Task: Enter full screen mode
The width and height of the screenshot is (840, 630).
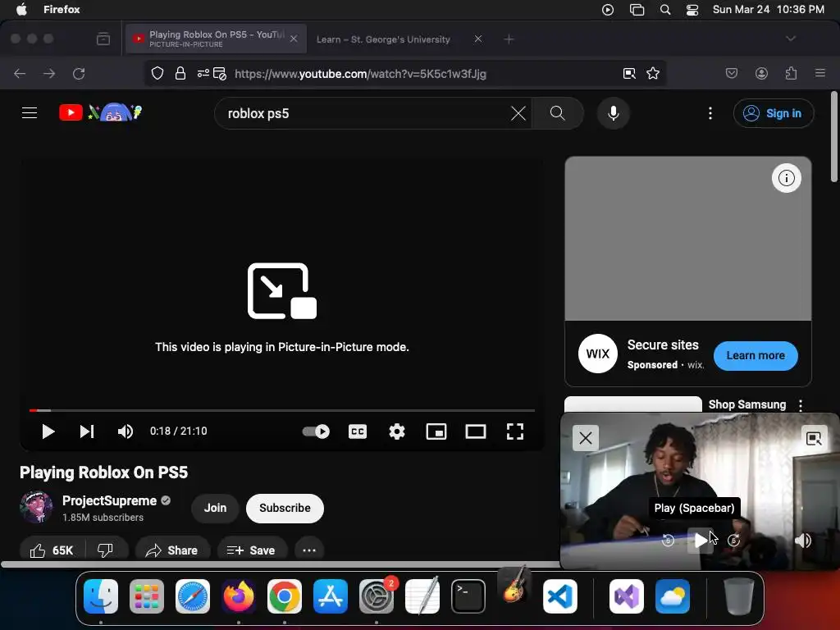Action: click(x=515, y=431)
